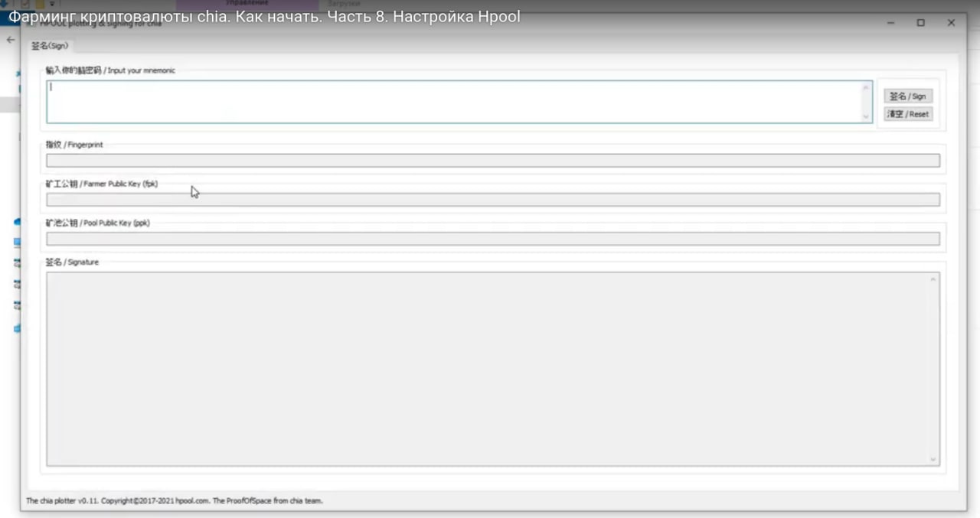Click the Input your mnemonic label
980x518 pixels.
click(x=110, y=70)
